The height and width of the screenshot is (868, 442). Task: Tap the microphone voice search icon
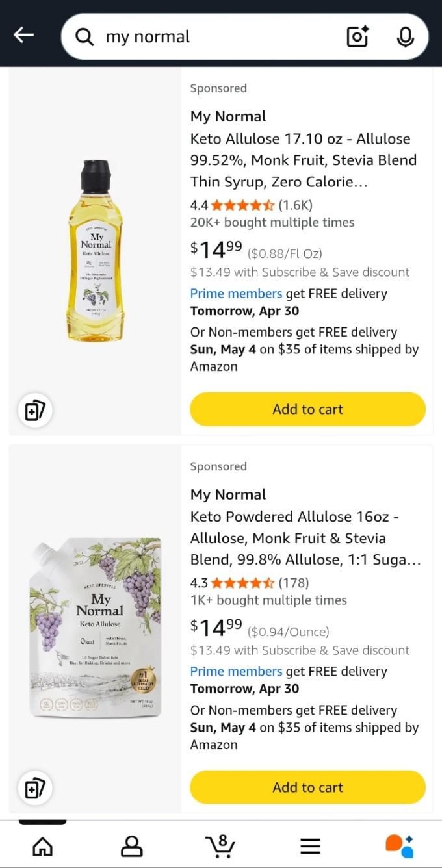tap(405, 37)
